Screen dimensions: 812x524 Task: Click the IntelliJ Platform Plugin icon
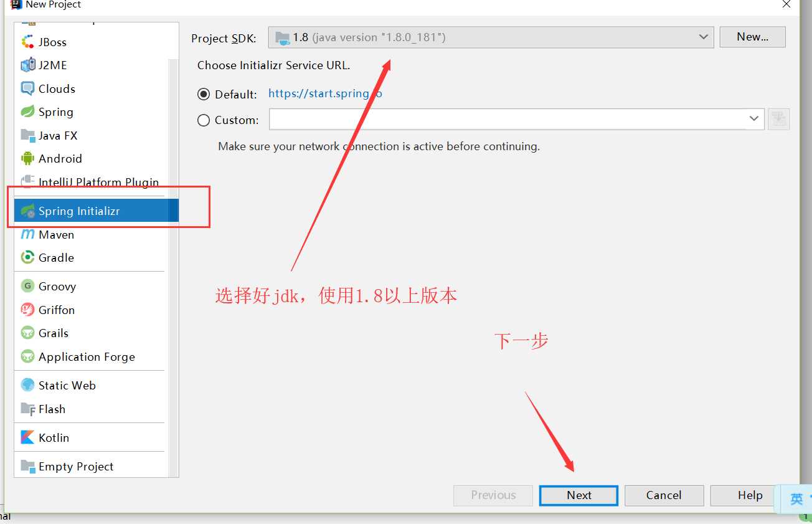pos(27,181)
